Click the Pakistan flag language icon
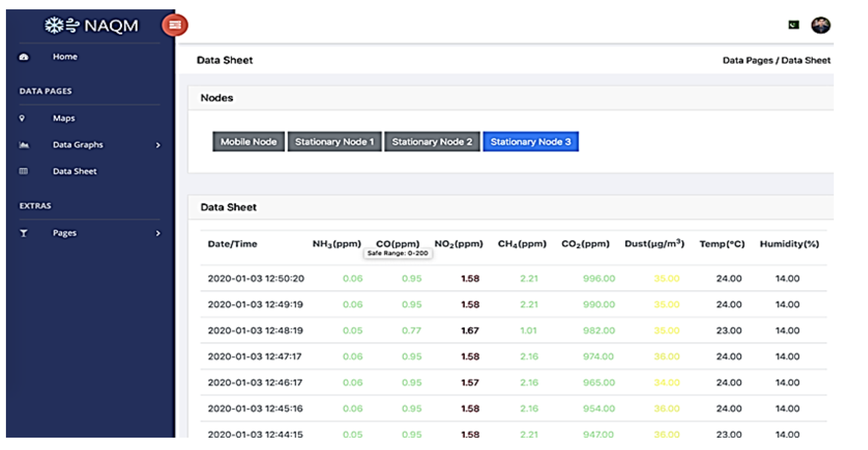 click(x=794, y=25)
